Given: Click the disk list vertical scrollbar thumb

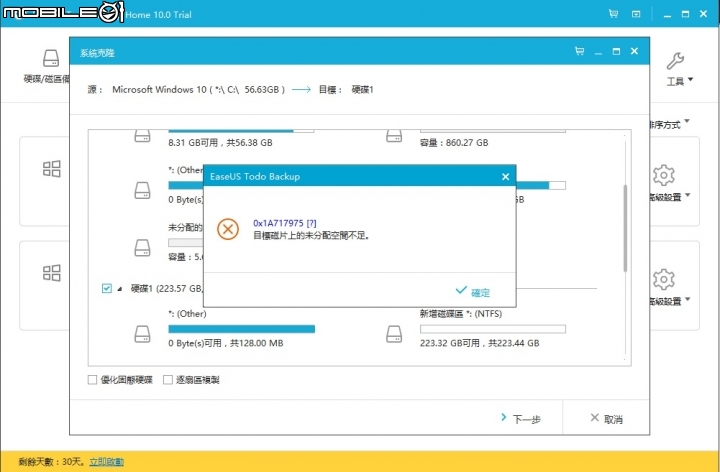Looking at the screenshot, I should 625,228.
